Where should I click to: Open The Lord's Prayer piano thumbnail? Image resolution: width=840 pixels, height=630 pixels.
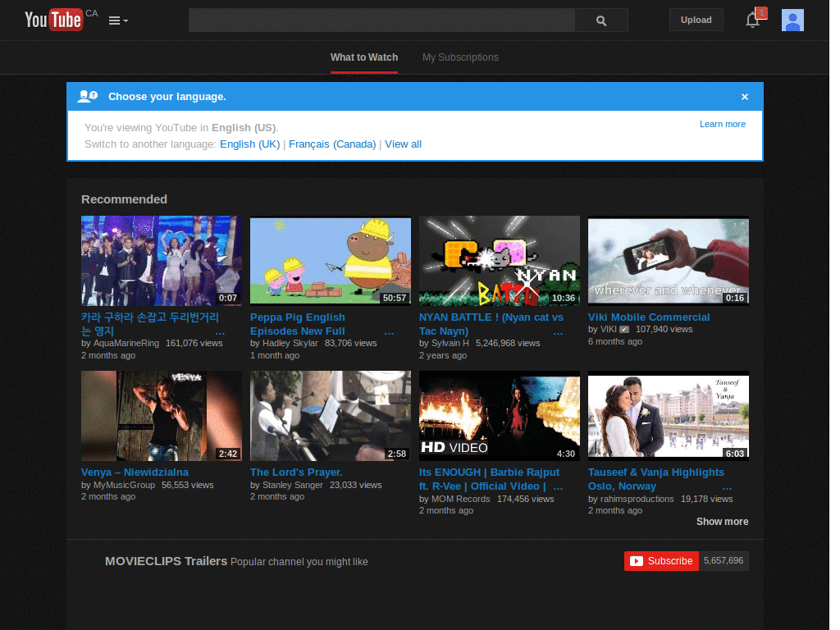[331, 416]
